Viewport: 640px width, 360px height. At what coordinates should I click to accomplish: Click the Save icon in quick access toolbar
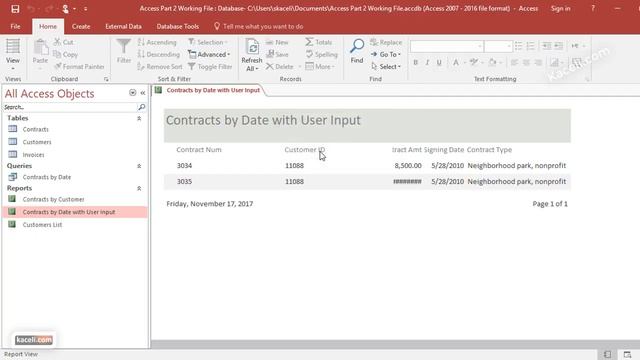(15, 9)
